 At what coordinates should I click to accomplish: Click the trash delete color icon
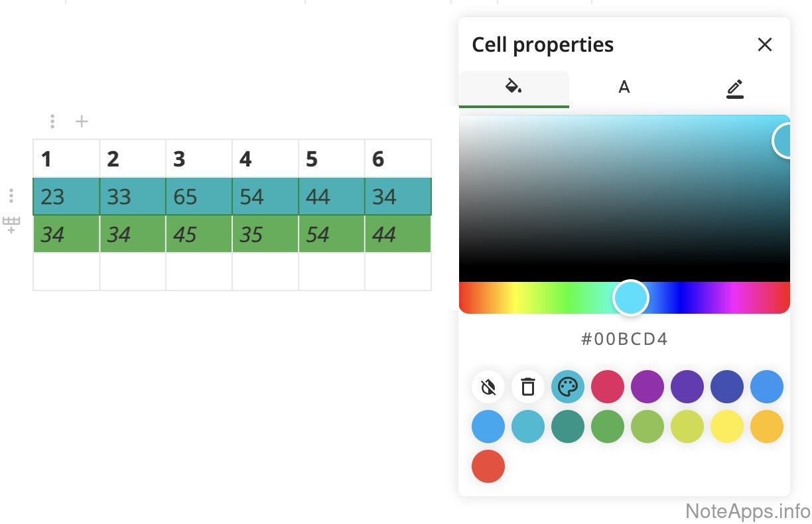tap(528, 387)
